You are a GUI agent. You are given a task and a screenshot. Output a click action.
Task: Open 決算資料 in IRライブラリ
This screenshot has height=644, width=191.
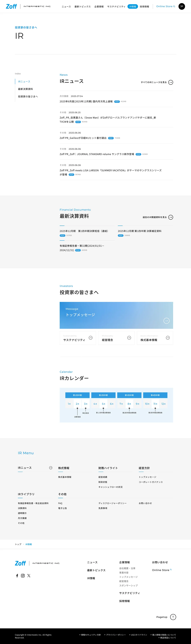22,508
